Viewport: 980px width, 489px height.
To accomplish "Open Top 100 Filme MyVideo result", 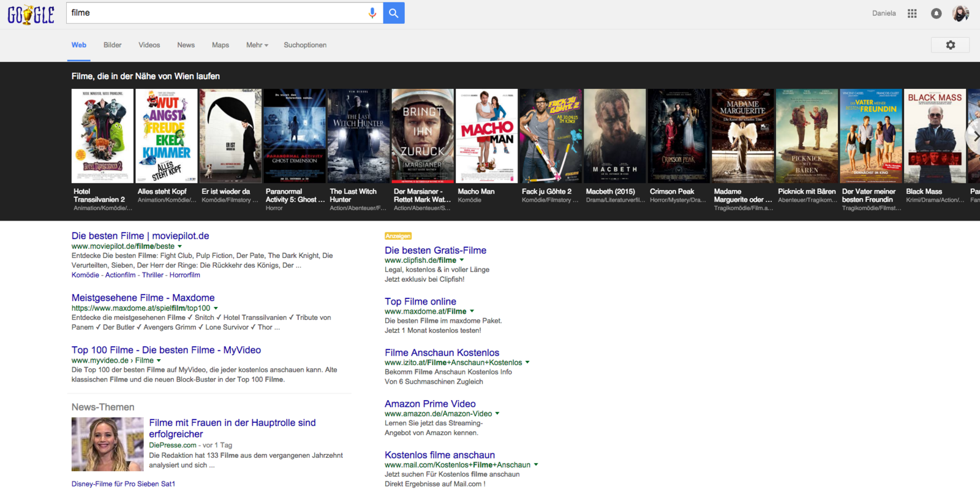I will click(x=166, y=350).
